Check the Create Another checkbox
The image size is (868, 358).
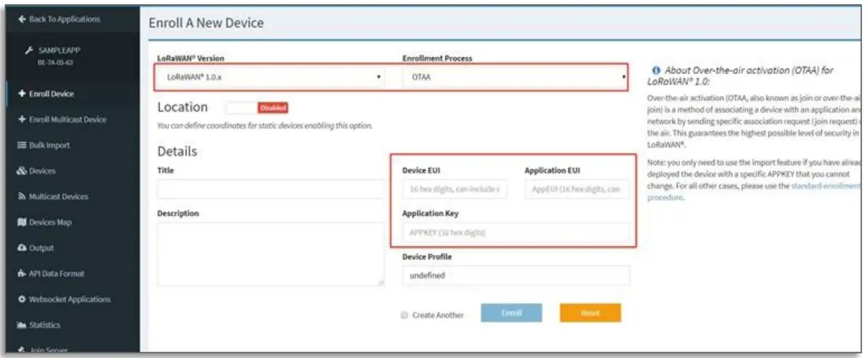point(405,315)
